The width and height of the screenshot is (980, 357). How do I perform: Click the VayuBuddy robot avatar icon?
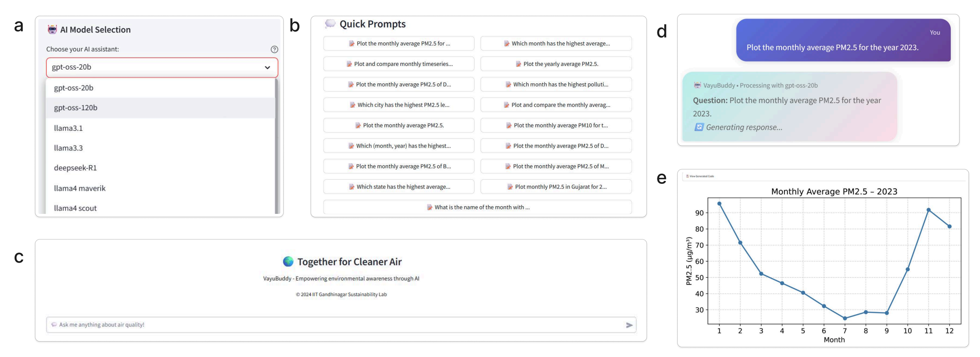pos(697,85)
